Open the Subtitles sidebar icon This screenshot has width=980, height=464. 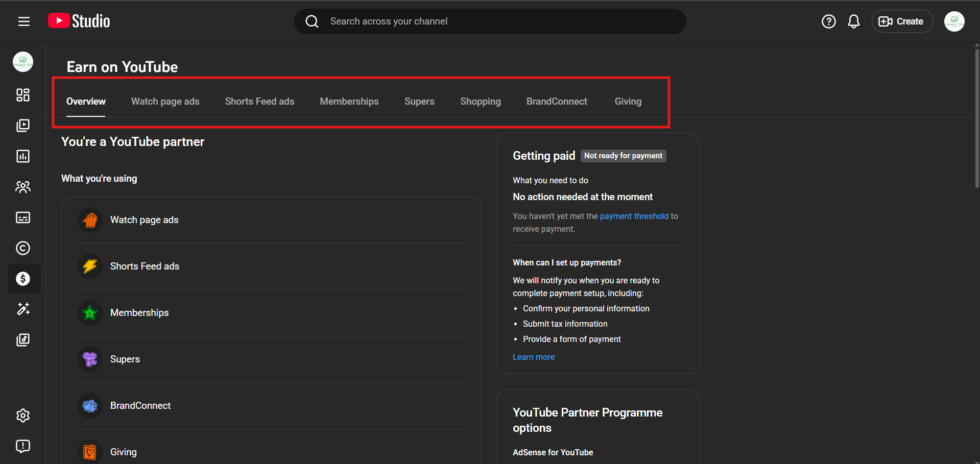(23, 217)
